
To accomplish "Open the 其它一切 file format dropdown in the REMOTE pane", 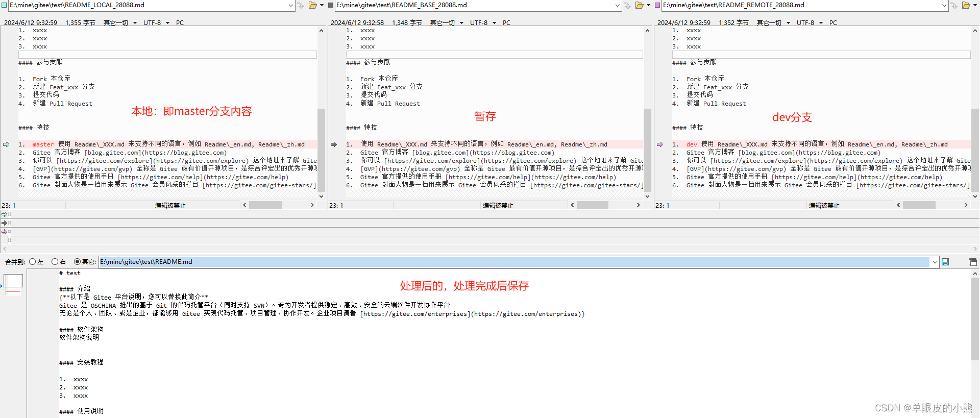I will tap(773, 23).
